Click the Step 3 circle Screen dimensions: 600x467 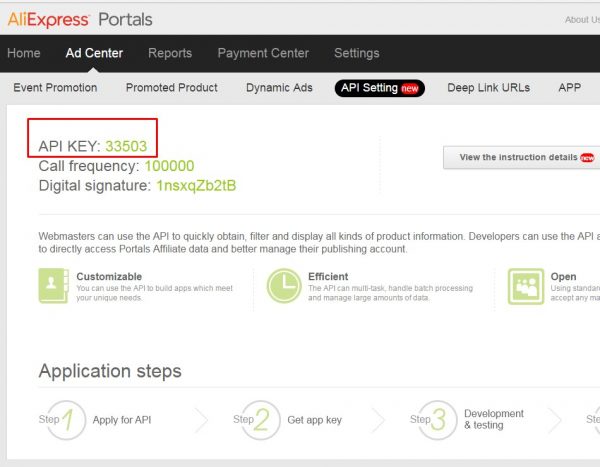click(x=437, y=420)
